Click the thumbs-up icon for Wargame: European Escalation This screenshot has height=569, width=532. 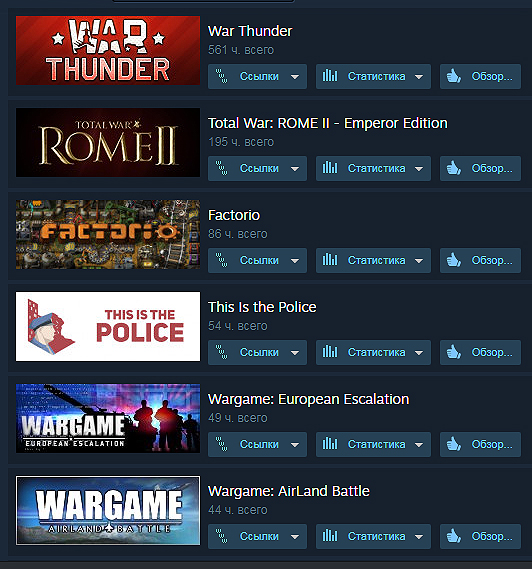pyautogui.click(x=454, y=444)
